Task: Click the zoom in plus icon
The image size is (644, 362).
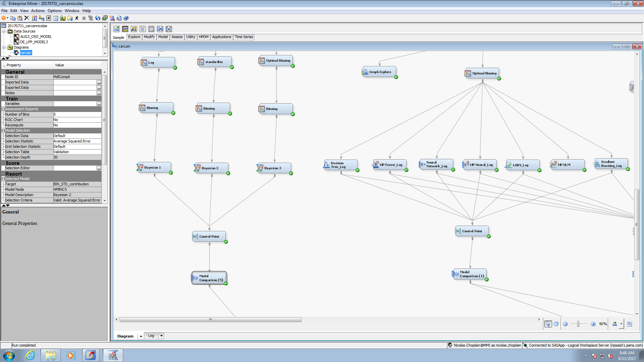Action: 593,324
